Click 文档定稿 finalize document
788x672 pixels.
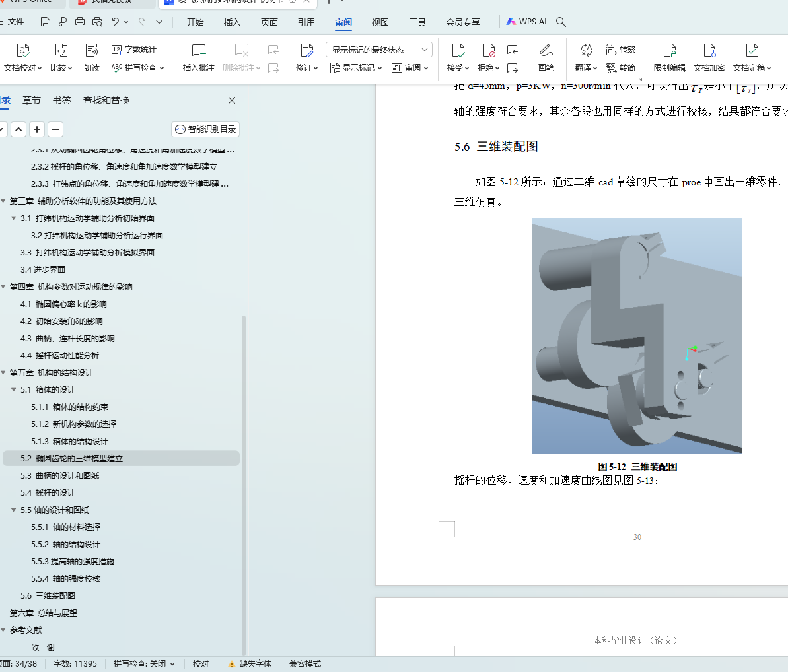pyautogui.click(x=752, y=57)
